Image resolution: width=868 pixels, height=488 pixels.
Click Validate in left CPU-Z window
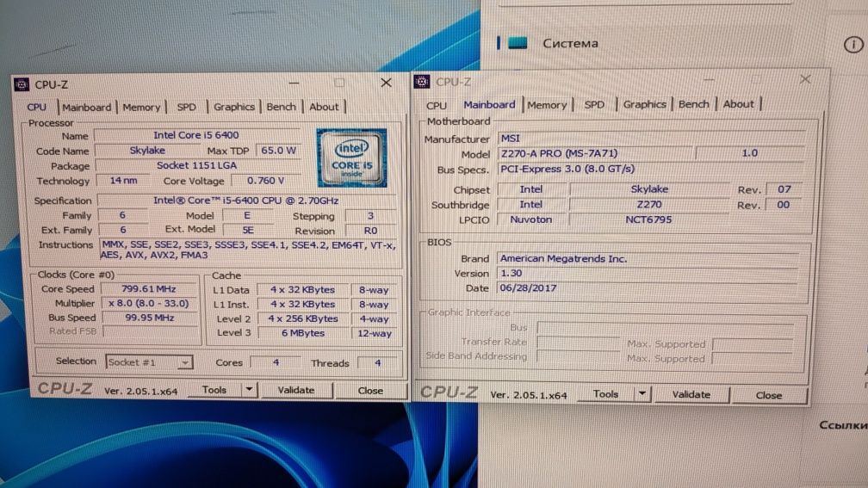295,390
